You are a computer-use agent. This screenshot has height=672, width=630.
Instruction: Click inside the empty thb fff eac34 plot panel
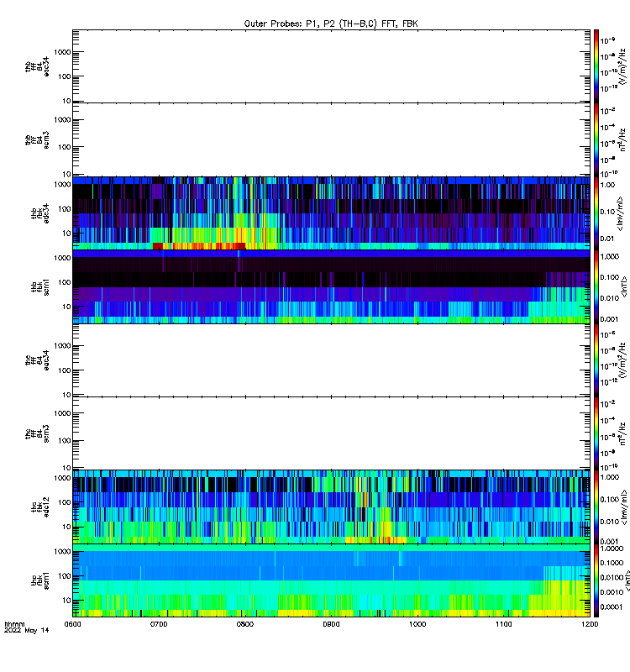pos(331,66)
